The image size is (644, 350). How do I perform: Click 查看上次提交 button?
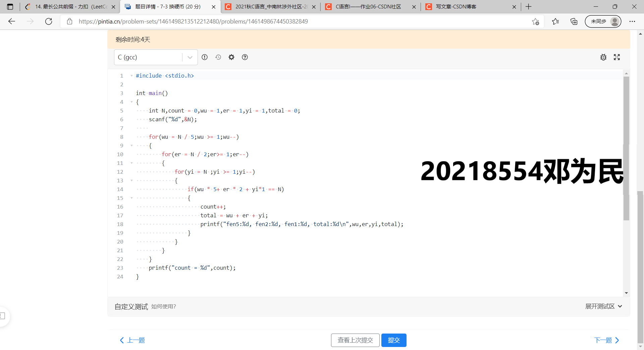click(355, 340)
